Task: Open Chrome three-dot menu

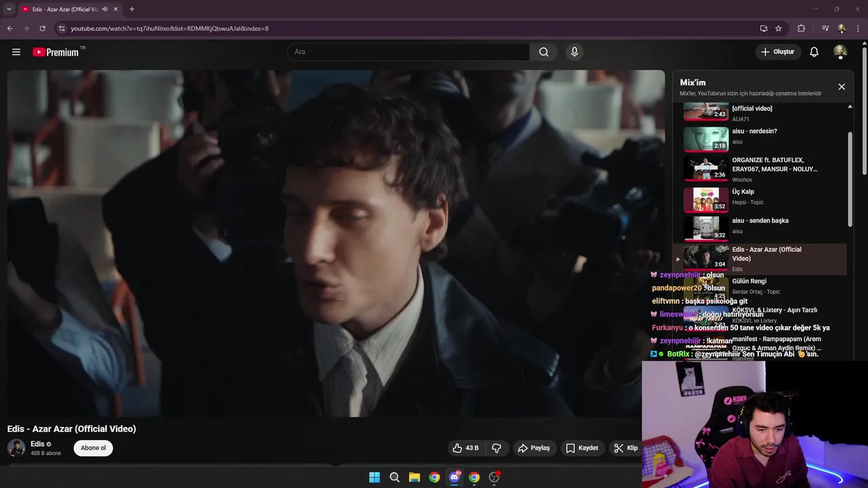Action: 858,28
